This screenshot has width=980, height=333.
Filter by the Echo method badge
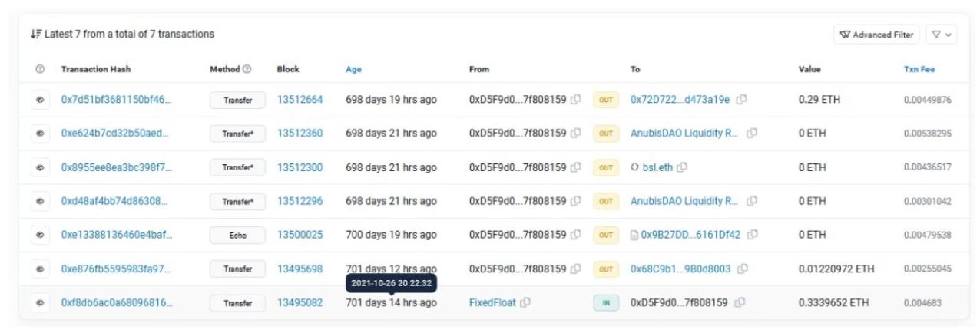point(237,235)
